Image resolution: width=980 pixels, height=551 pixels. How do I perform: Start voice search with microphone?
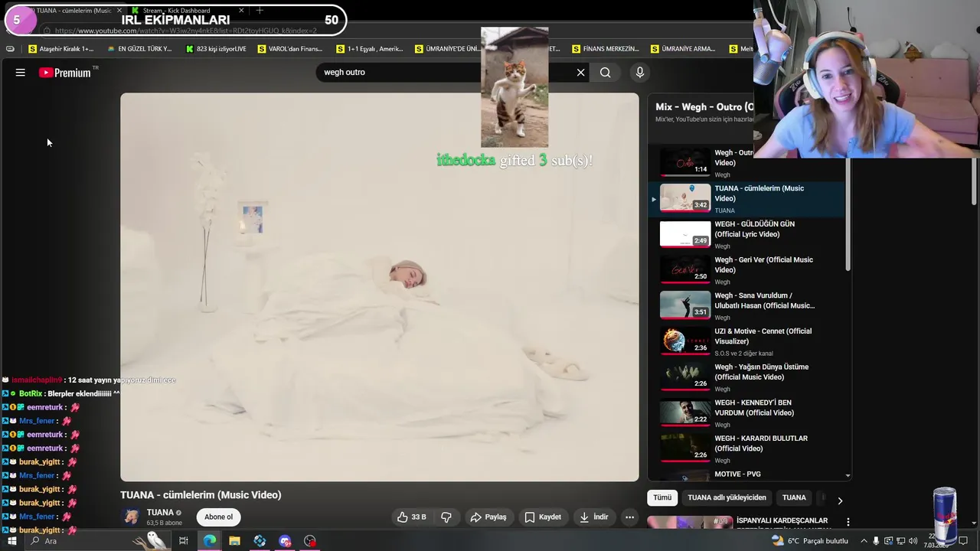(640, 72)
